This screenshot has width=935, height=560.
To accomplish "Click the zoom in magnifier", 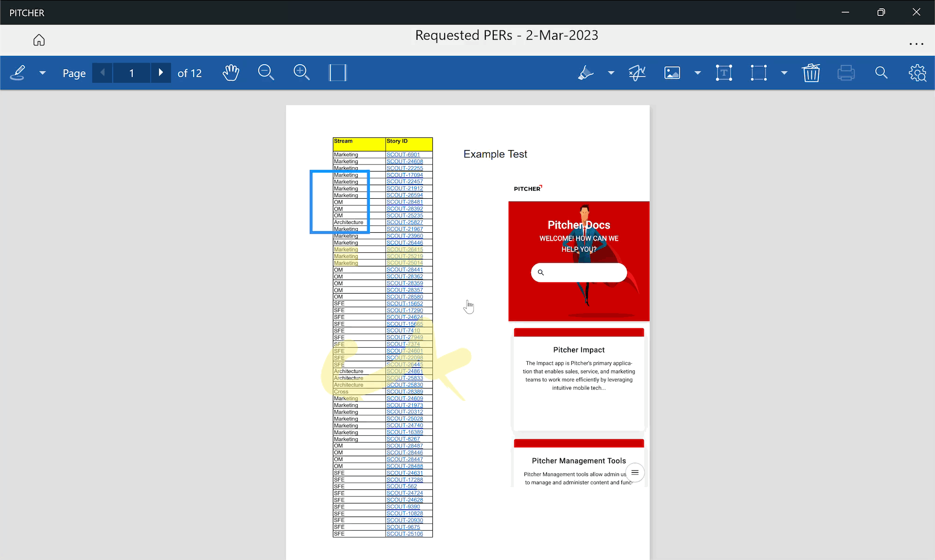I will pyautogui.click(x=302, y=73).
